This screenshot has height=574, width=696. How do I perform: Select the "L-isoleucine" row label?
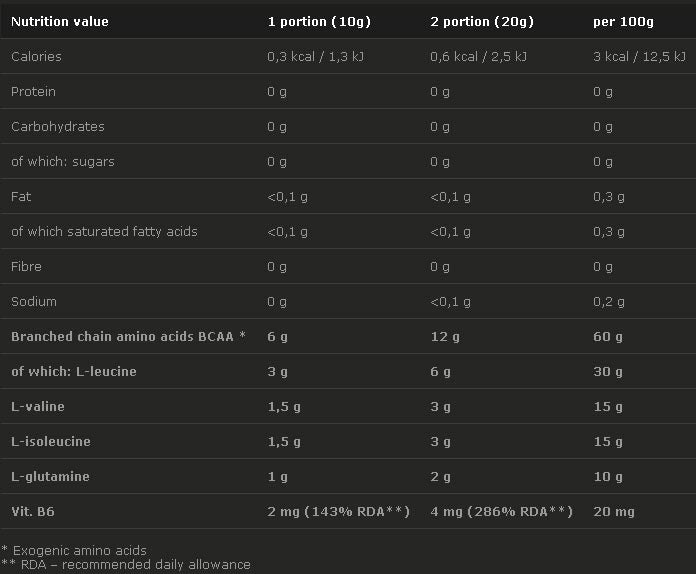tap(51, 441)
